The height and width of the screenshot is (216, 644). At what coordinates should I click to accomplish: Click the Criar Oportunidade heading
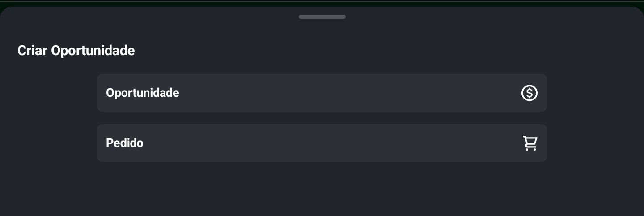(76, 51)
